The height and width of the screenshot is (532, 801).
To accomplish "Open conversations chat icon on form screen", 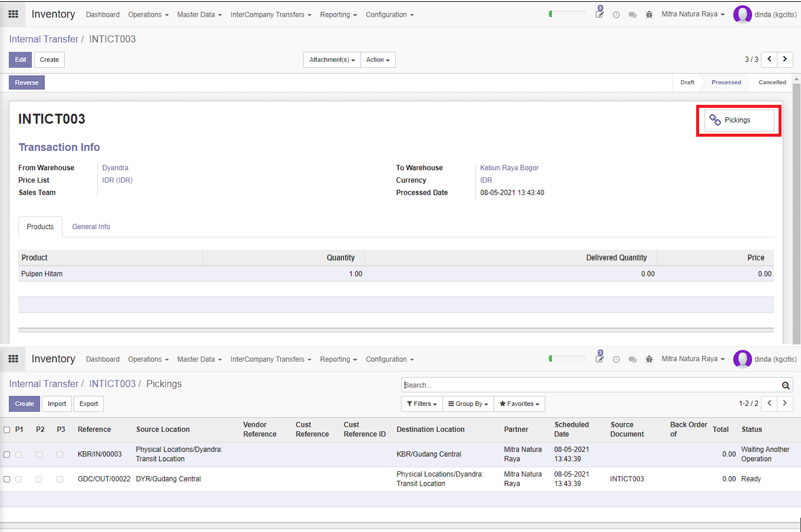I will coord(633,15).
